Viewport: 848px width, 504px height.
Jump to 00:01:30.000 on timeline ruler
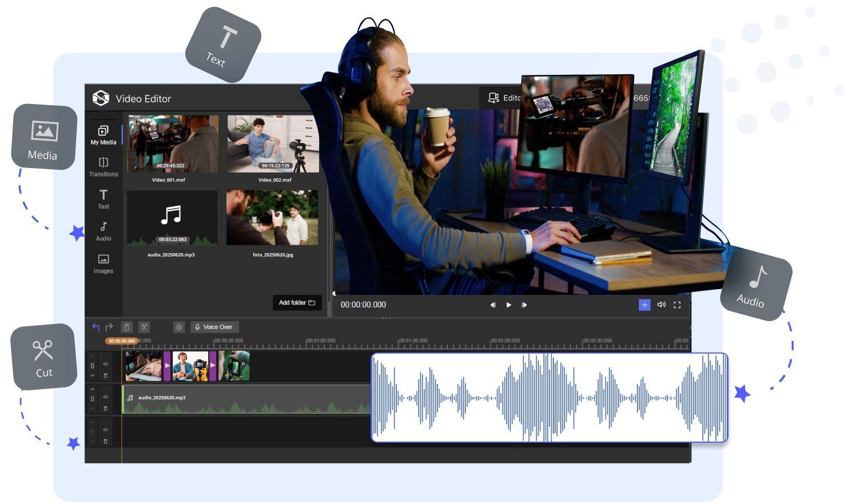click(413, 341)
